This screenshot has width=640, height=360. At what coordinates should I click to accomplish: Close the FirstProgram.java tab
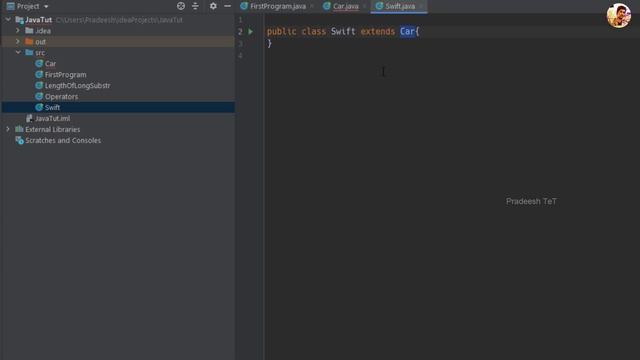pos(312,6)
